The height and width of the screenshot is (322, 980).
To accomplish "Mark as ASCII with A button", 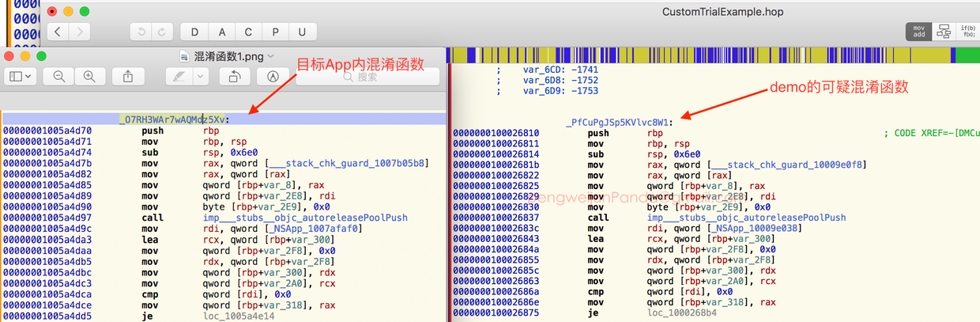I will tap(221, 32).
